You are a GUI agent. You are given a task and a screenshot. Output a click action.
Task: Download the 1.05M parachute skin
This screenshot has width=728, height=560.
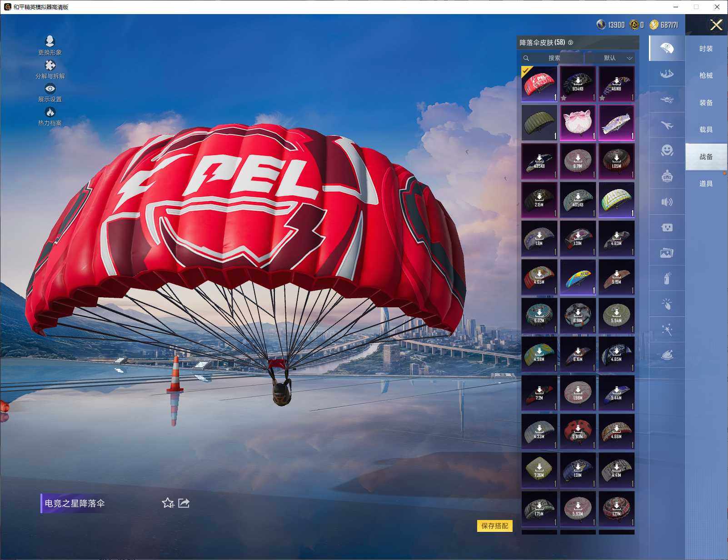point(617,161)
